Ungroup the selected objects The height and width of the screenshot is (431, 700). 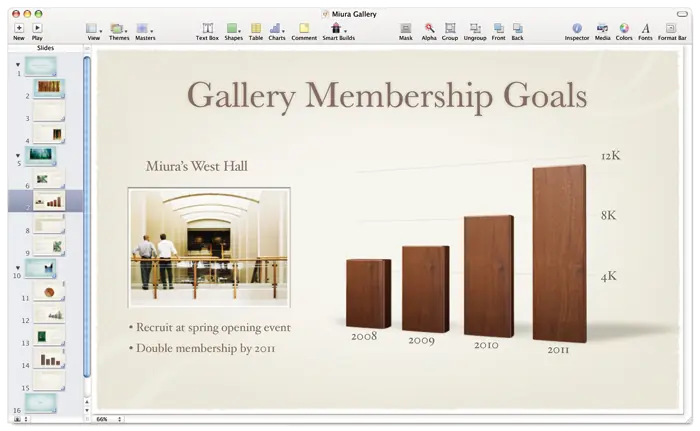point(475,31)
